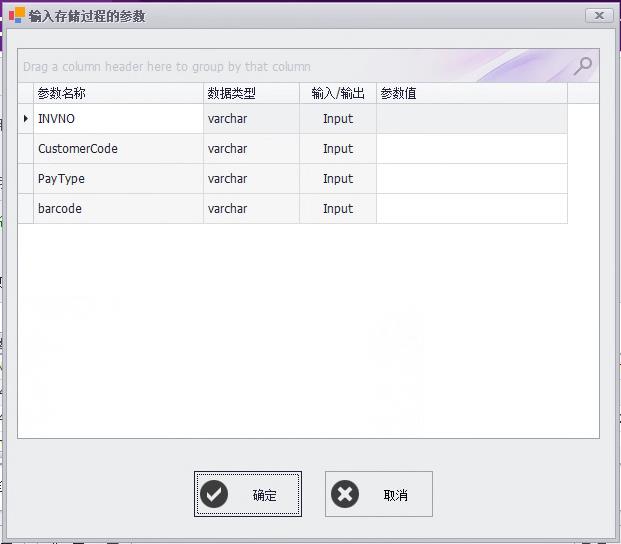Viewport: 621px width, 544px height.
Task: Click the 参数值 field for PayType
Action: (472, 179)
